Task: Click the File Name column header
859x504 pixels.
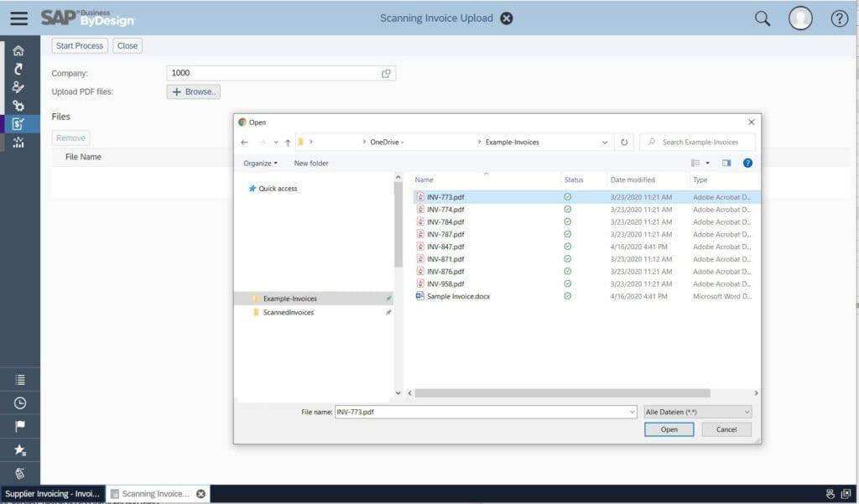Action: tap(83, 157)
